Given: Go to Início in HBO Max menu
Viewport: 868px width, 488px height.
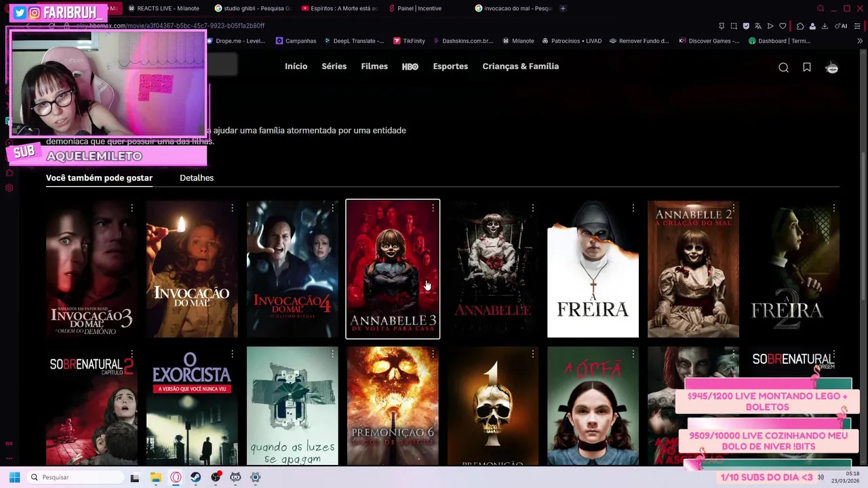Looking at the screenshot, I should 296,66.
